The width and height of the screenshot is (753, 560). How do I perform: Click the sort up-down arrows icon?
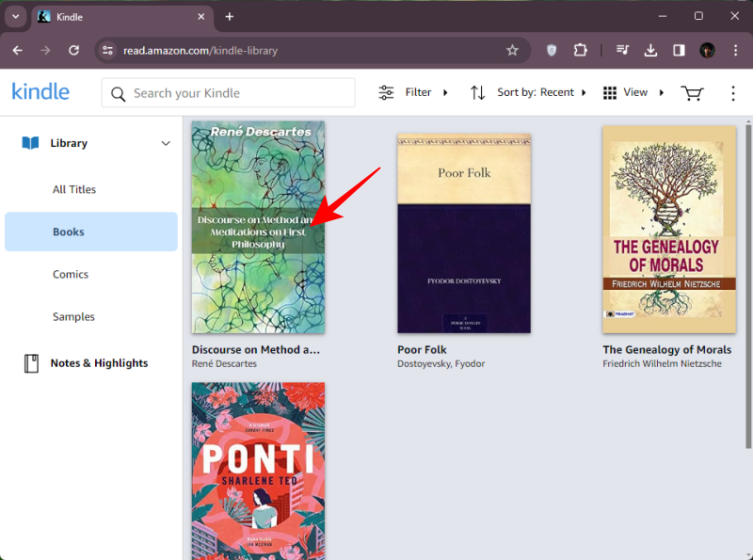click(x=477, y=92)
